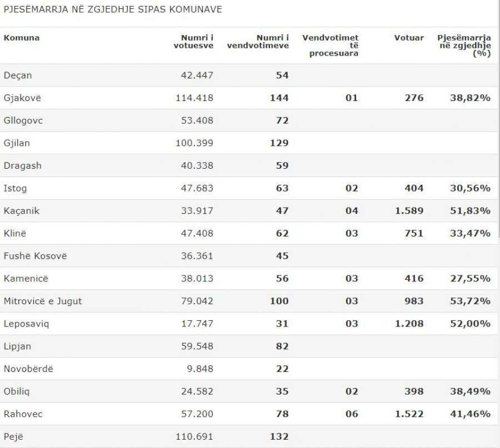Click Rahovec's 41,46% turnout value
The width and height of the screenshot is (500, 448).
471,414
